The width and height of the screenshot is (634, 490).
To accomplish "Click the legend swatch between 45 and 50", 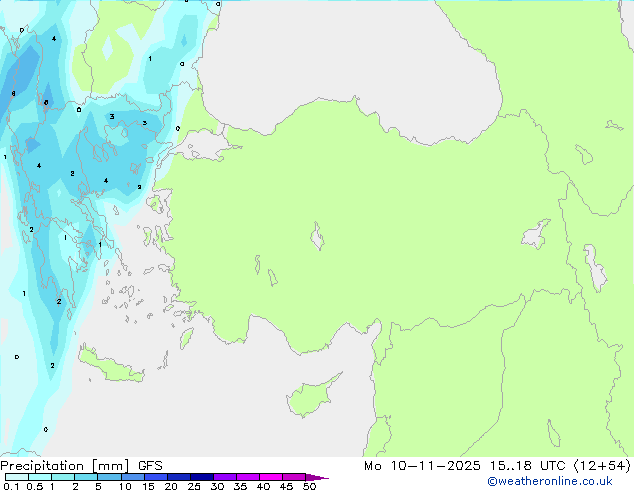I will point(294,477).
